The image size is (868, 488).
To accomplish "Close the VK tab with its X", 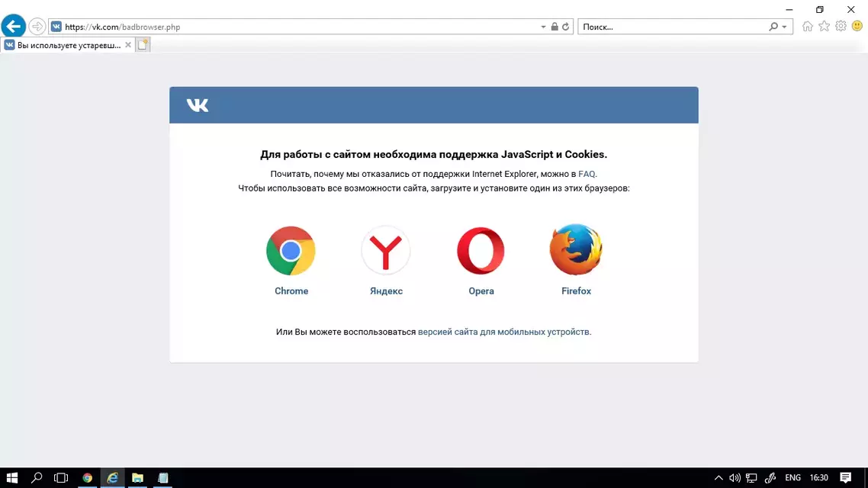I will 128,45.
